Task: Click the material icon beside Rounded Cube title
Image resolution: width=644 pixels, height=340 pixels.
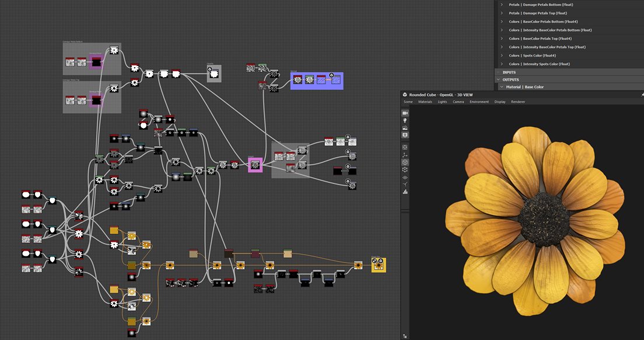Action: pos(404,95)
